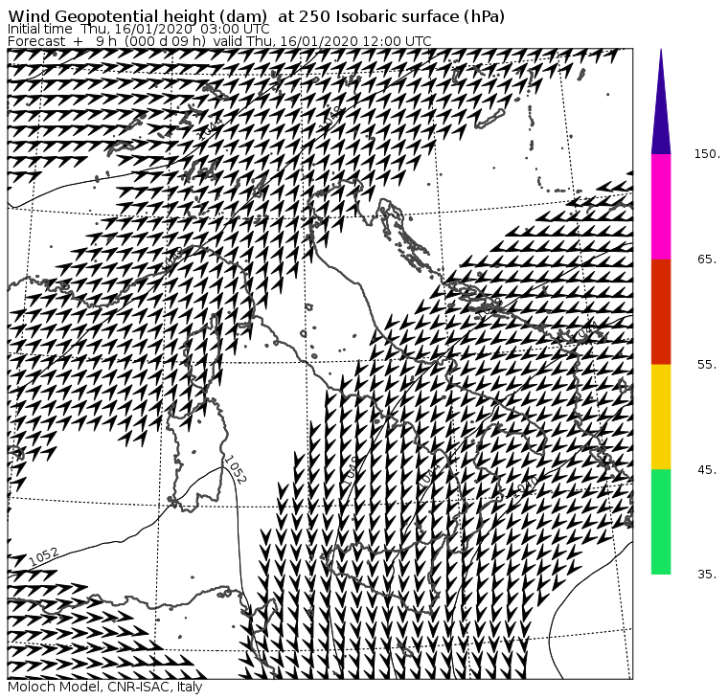Screen dimensions: 728x700
Task: Click the colorbar label '55.'
Action: coord(707,365)
